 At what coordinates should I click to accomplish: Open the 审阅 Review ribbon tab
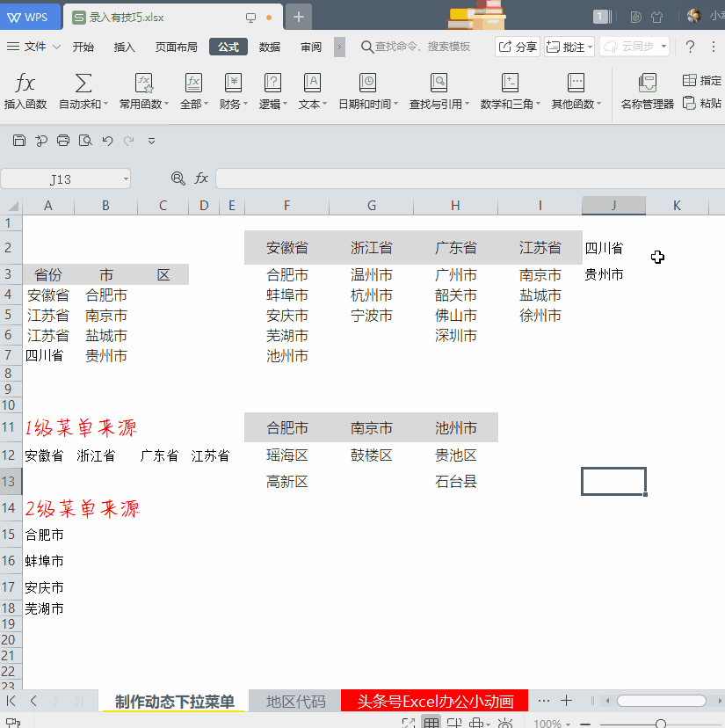(310, 47)
